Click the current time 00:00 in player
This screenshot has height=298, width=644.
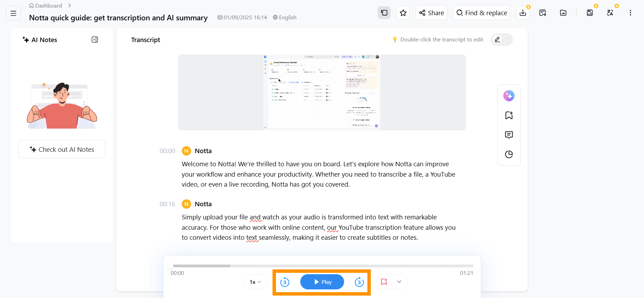[177, 273]
